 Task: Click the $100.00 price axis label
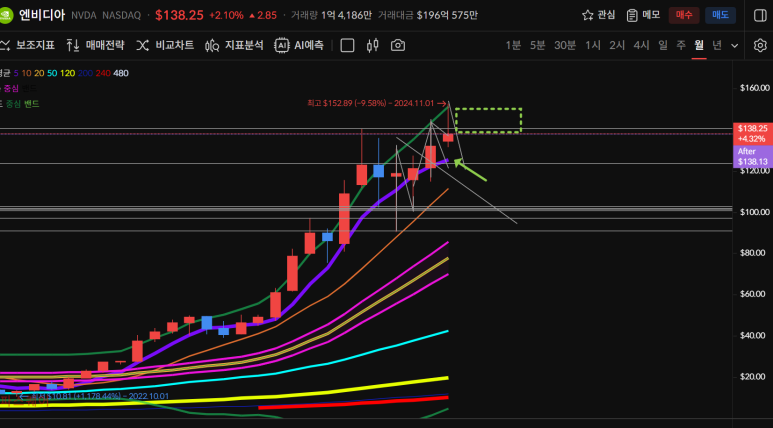click(x=755, y=212)
